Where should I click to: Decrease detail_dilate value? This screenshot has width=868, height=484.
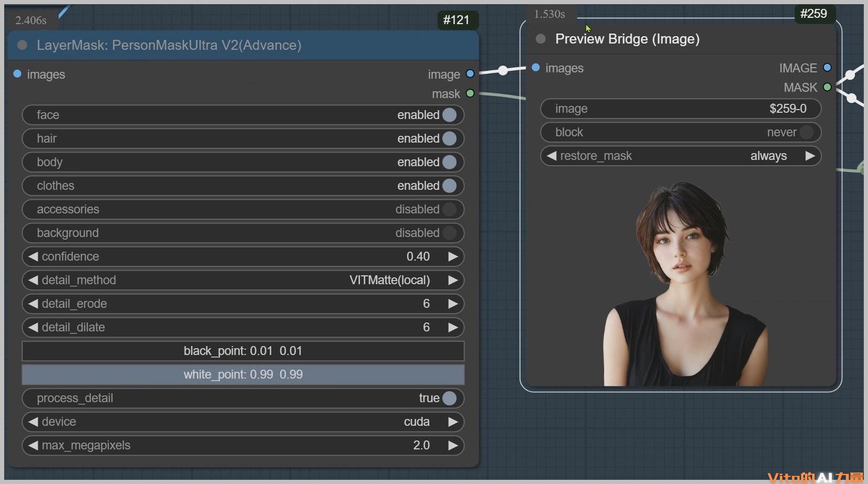tap(33, 327)
